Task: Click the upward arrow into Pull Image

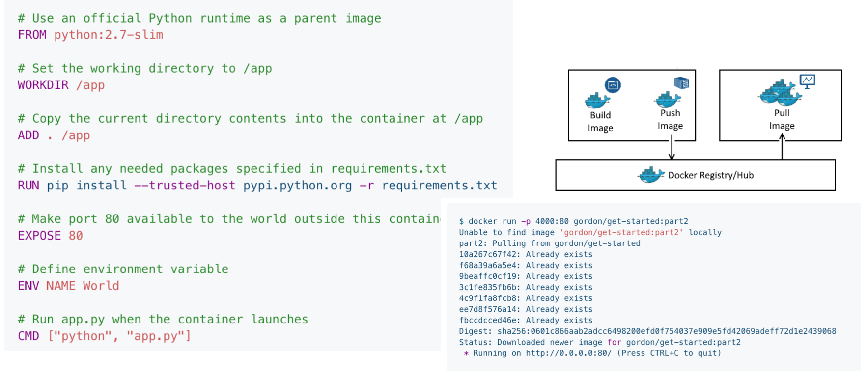Action: pyautogui.click(x=782, y=147)
